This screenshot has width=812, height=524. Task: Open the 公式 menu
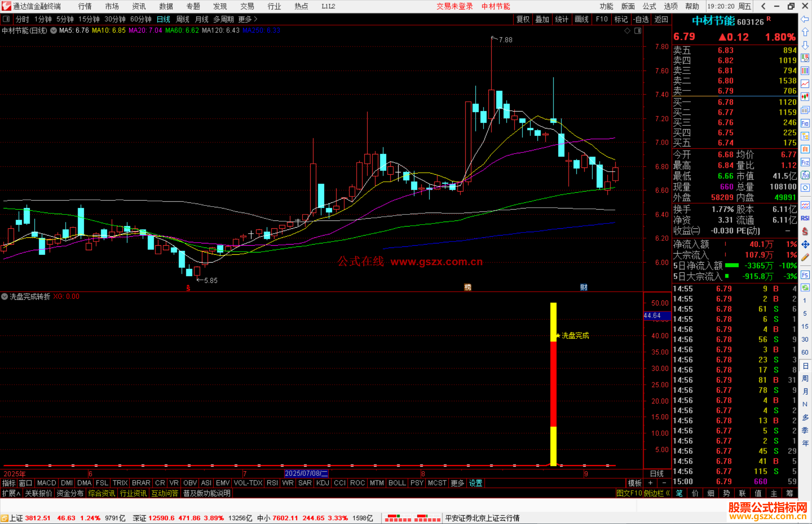point(649,6)
